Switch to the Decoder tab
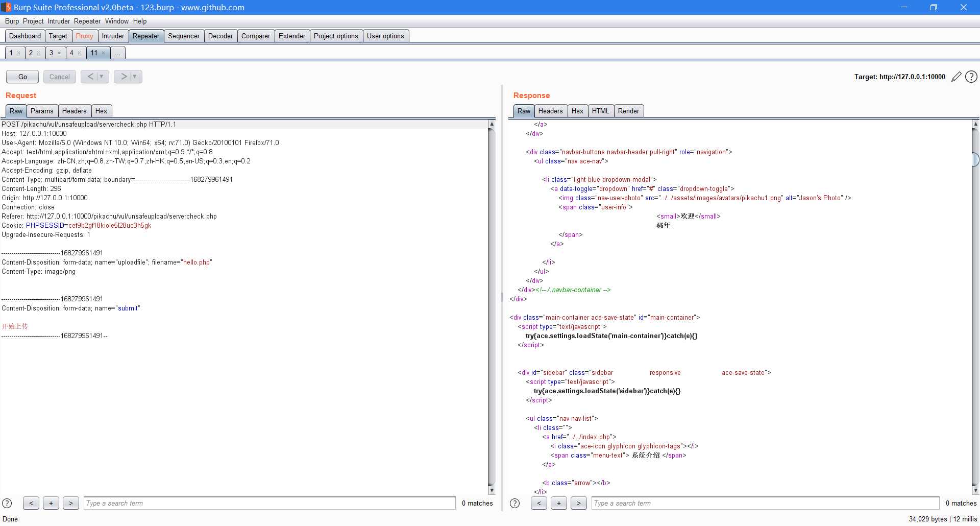 pyautogui.click(x=220, y=36)
